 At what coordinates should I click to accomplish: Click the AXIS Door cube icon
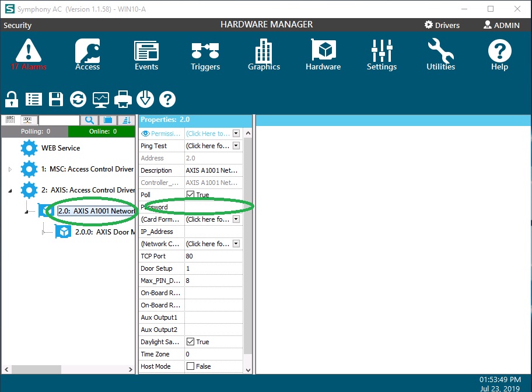[x=63, y=232]
